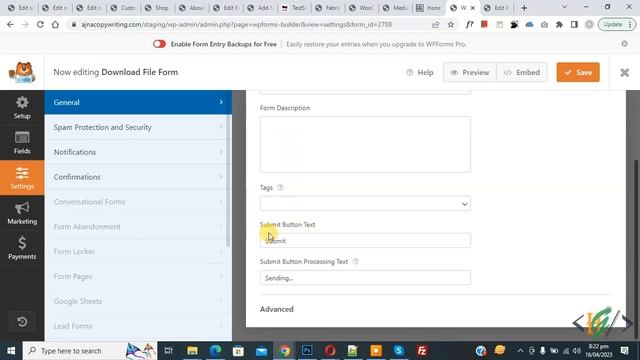Launch Photoshop from taskbar
640x360 pixels.
(307, 351)
